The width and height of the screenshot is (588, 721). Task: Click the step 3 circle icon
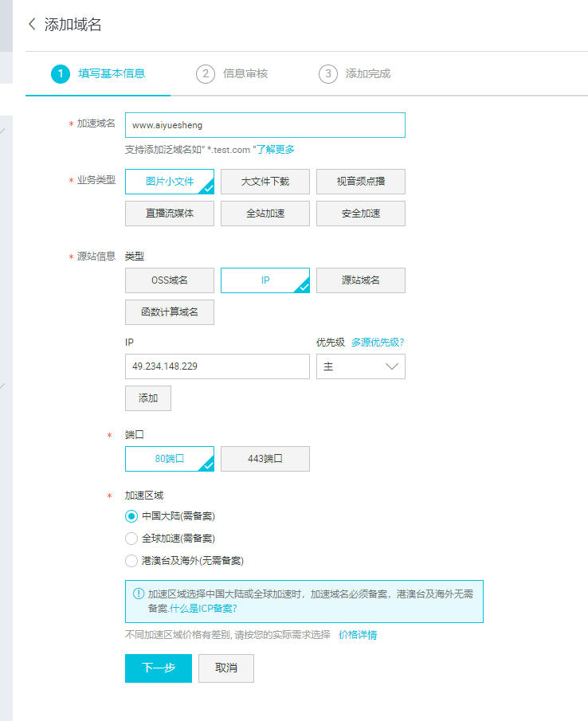pos(328,74)
